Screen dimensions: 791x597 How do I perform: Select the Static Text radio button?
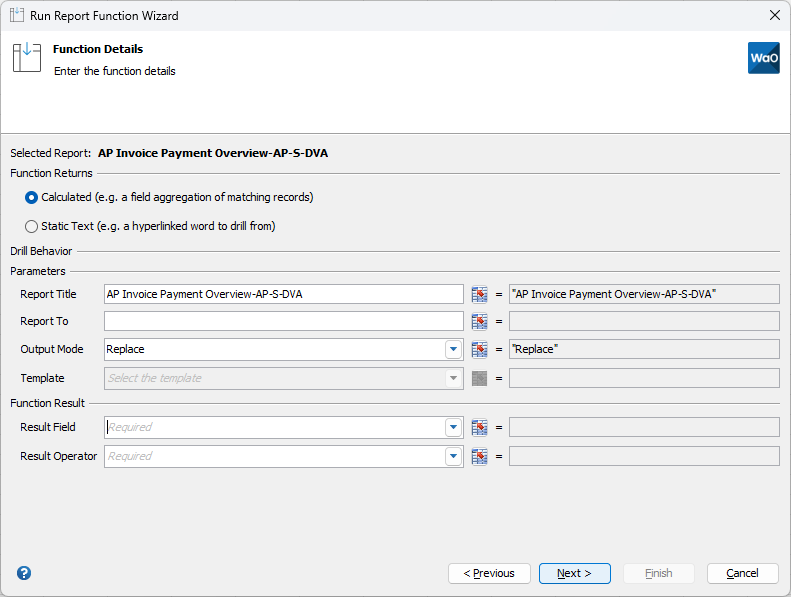pyautogui.click(x=31, y=227)
